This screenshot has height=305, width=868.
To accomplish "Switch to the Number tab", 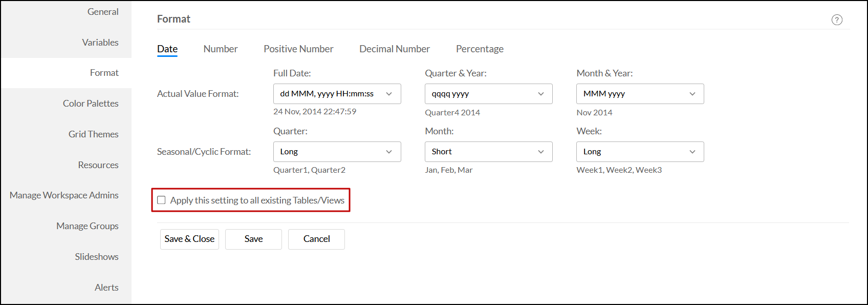I will (x=221, y=49).
